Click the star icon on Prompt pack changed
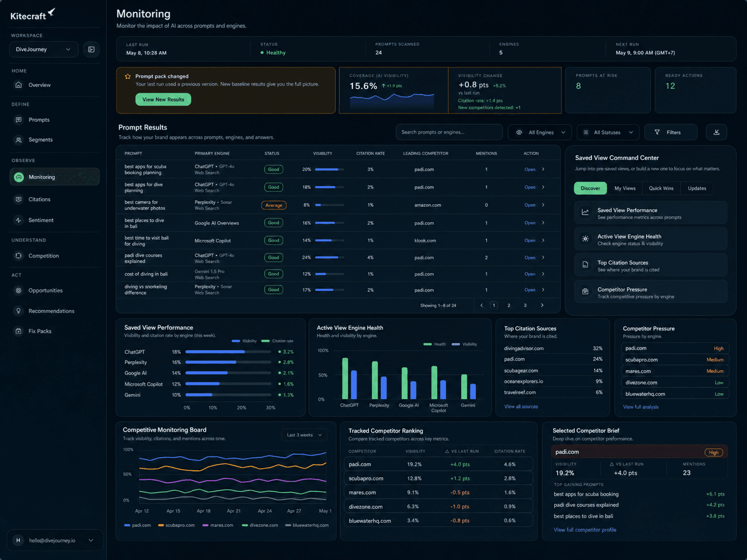The width and height of the screenshot is (747, 560). coord(127,76)
